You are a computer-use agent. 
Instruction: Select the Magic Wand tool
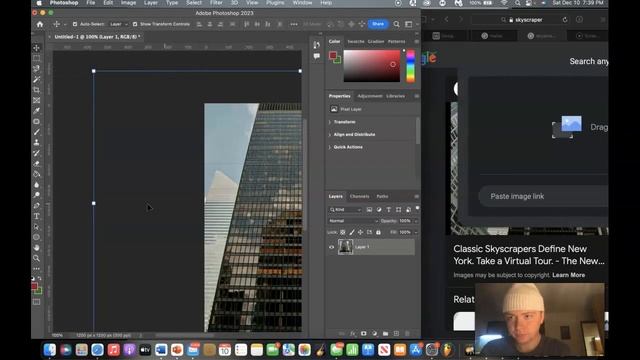(36, 79)
